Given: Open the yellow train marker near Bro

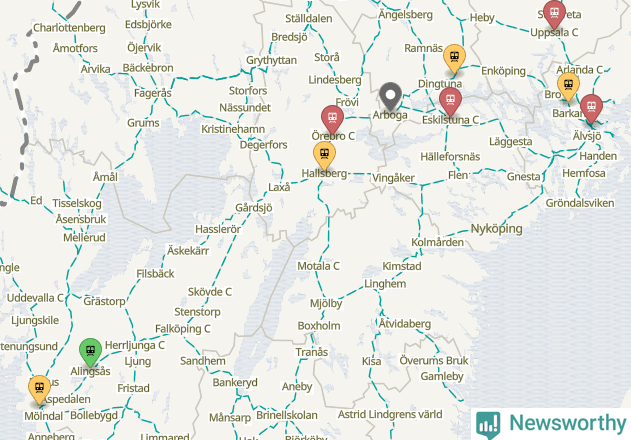Looking at the screenshot, I should (x=568, y=87).
